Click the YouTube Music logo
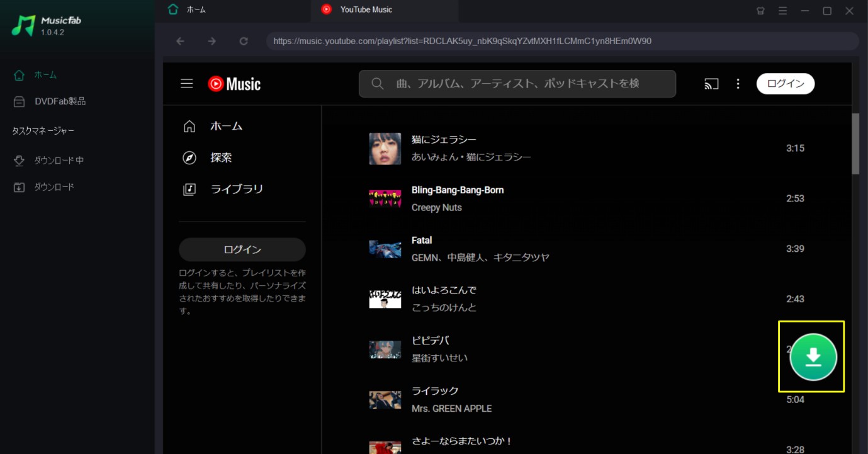 point(234,84)
